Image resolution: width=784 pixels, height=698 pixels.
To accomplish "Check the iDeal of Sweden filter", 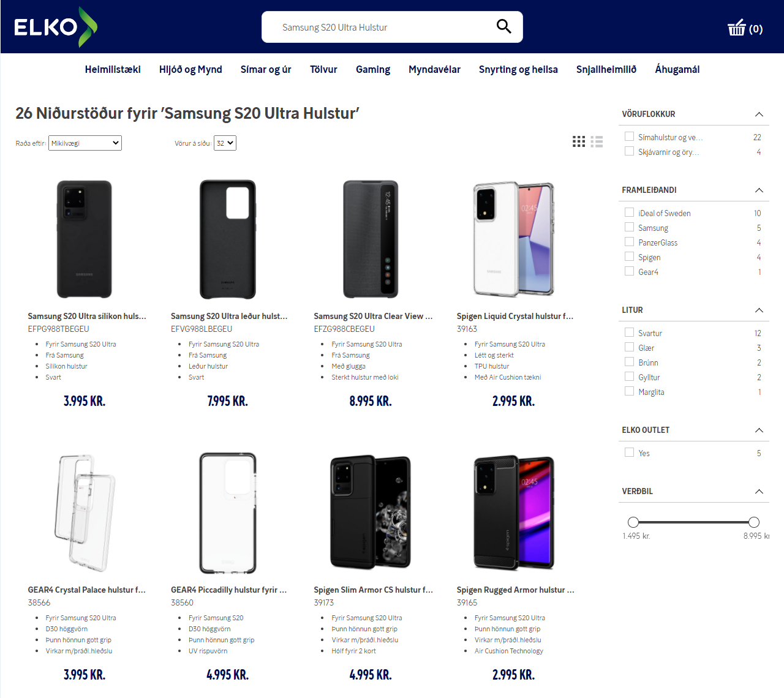I will pos(629,212).
